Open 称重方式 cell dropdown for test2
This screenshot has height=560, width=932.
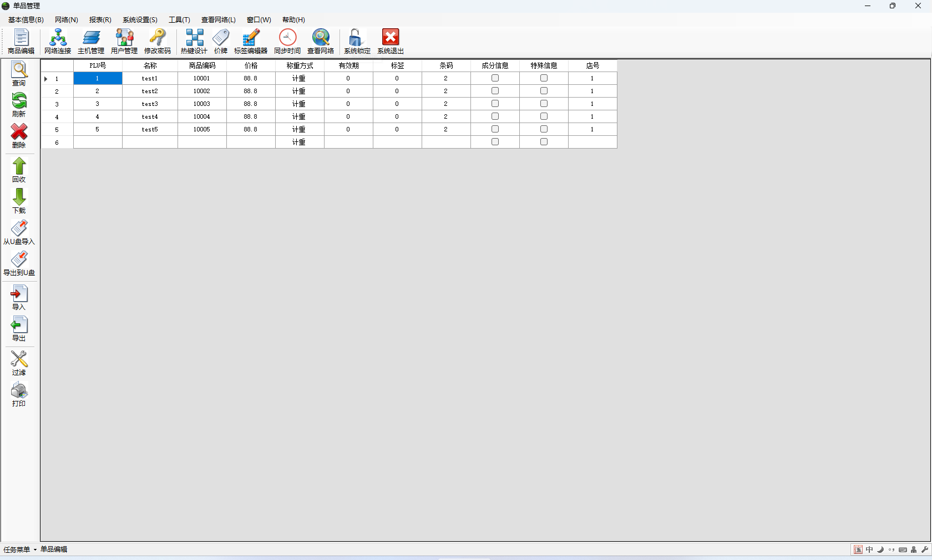[x=300, y=91]
